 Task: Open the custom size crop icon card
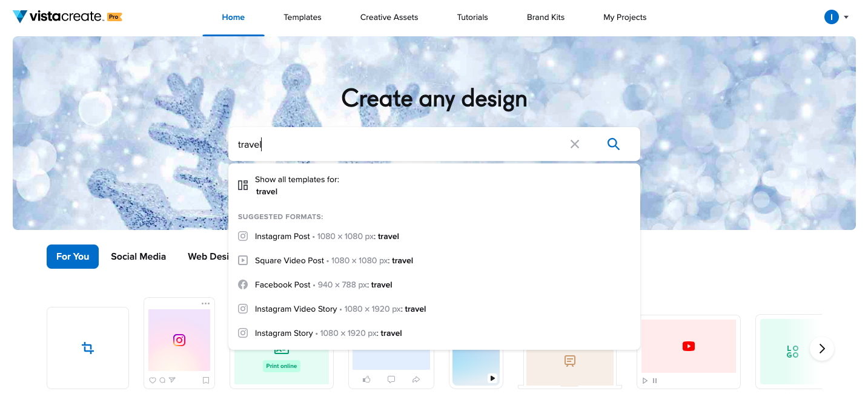(x=88, y=348)
